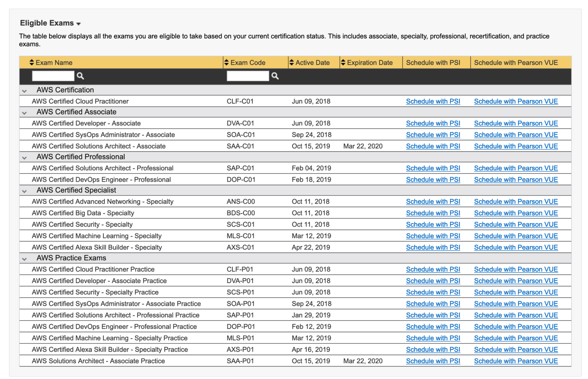Image resolution: width=588 pixels, height=379 pixels.
Task: Click the 'AWS Certified Cloud Practitioner' exam name
Action: (x=80, y=101)
